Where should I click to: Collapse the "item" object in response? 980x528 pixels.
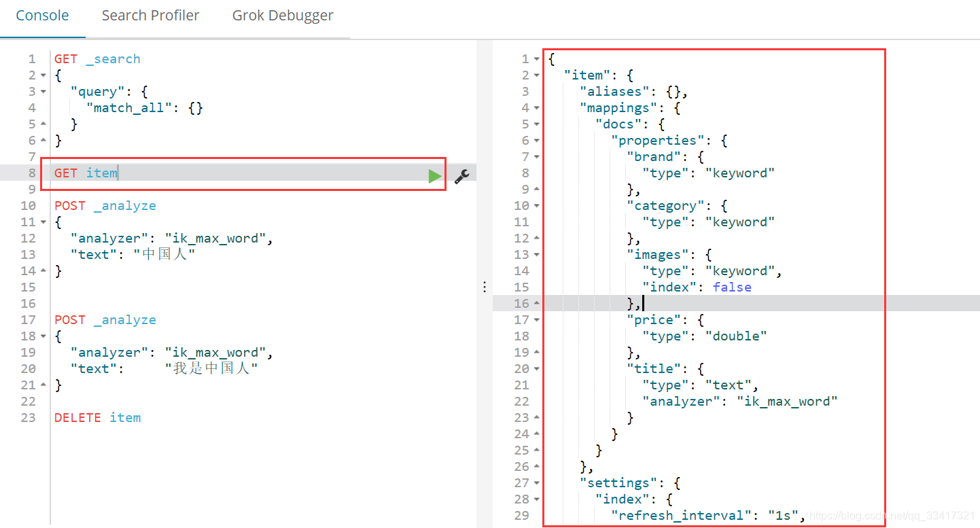pos(536,75)
